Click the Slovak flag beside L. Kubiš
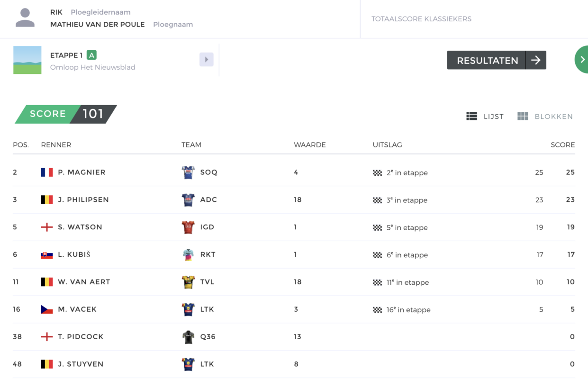 [47, 255]
